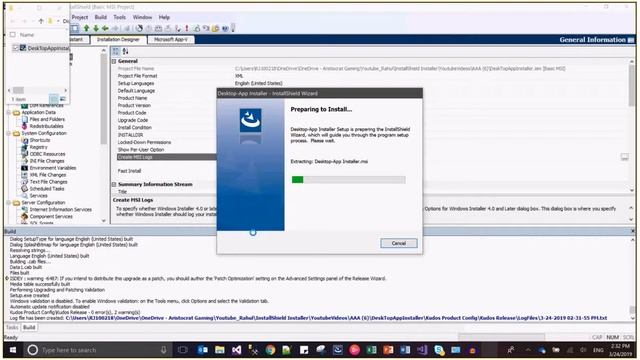Open Skype from the taskbar

click(439, 350)
